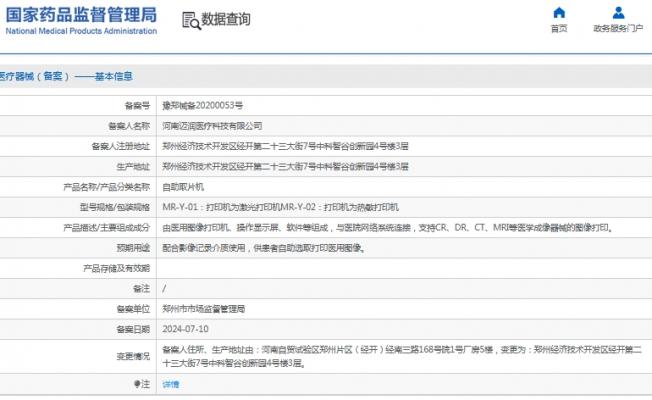Viewport: 652px width, 400px height.
Task: Click the MR-Y-01 model specification text
Action: coord(280,207)
